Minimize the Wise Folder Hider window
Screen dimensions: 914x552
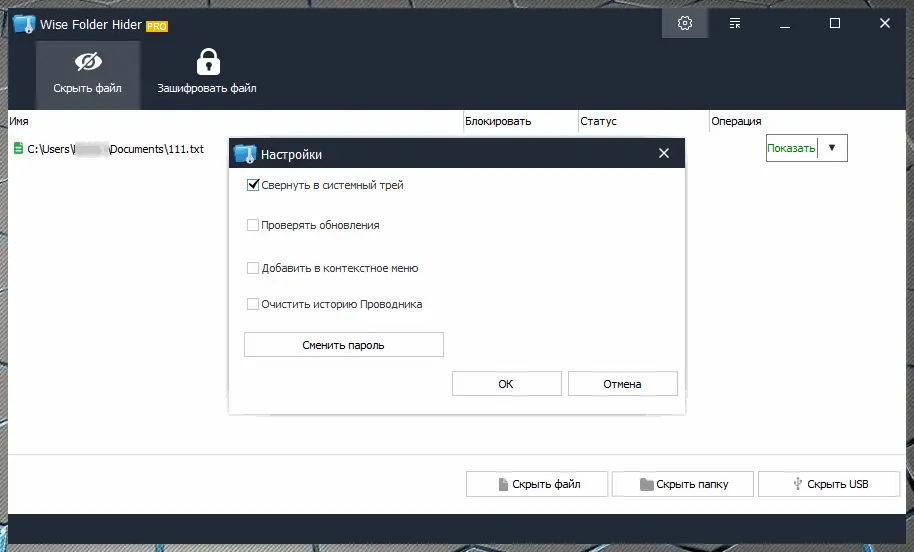pos(785,23)
